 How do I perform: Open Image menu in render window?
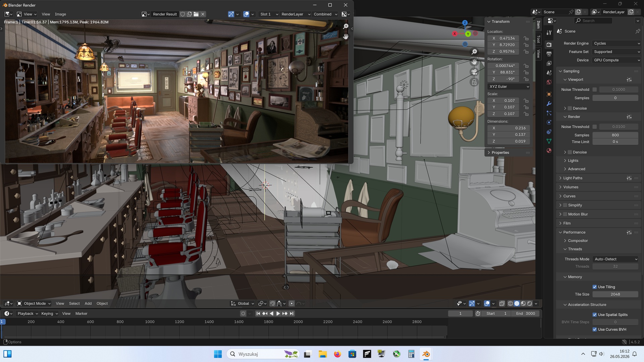point(60,14)
